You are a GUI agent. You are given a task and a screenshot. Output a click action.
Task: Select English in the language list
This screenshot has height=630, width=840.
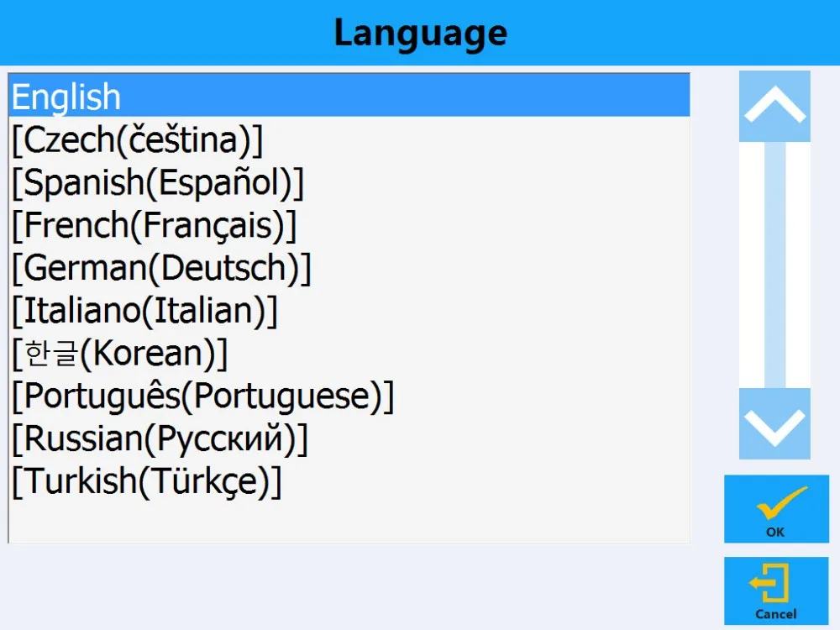click(x=67, y=97)
